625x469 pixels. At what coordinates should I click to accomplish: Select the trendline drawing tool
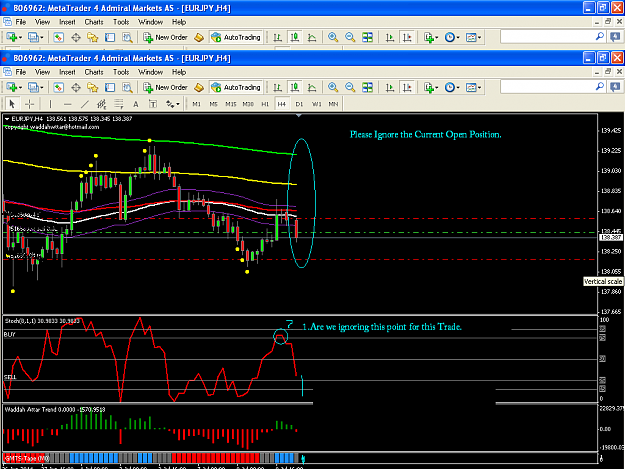coord(85,104)
